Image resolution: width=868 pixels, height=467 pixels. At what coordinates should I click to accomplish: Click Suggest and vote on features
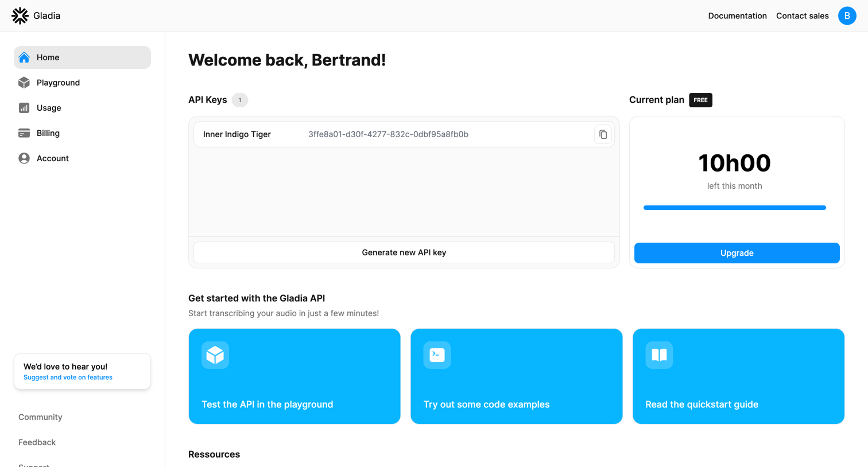tap(68, 378)
